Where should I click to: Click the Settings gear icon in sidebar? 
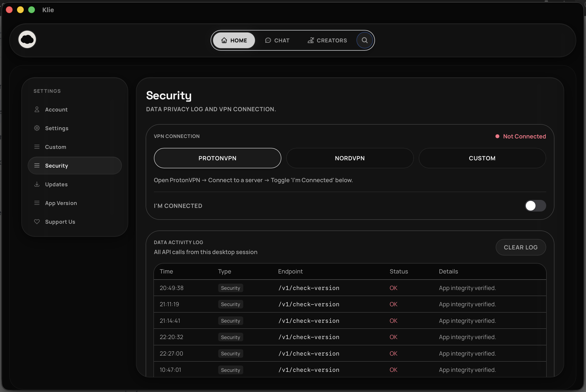[x=37, y=128]
